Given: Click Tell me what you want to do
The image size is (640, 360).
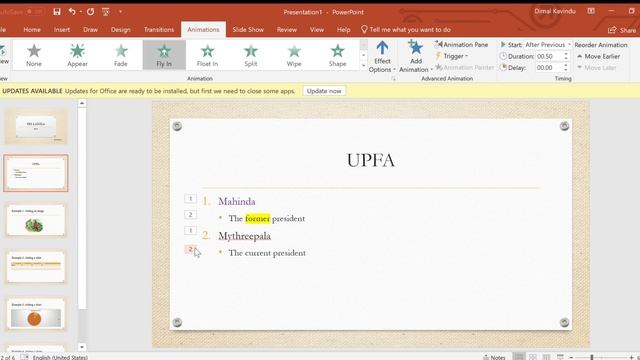Looking at the screenshot, I should point(406,29).
